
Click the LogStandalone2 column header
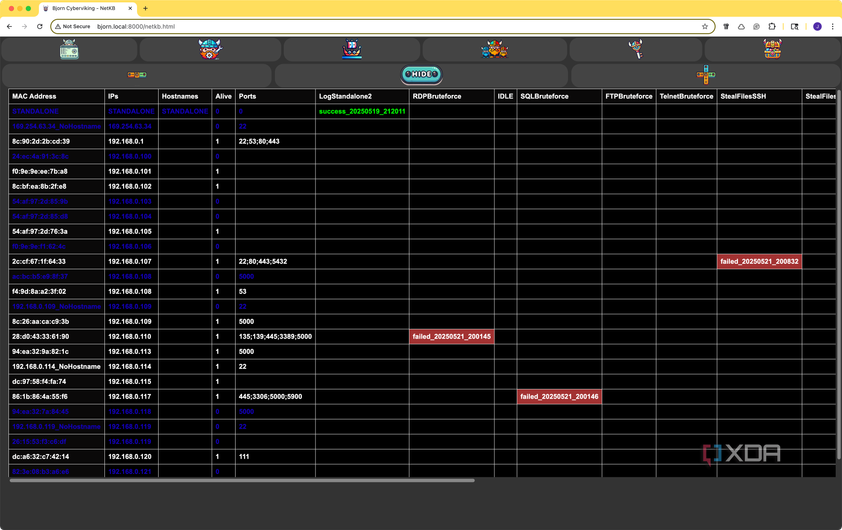pos(362,96)
